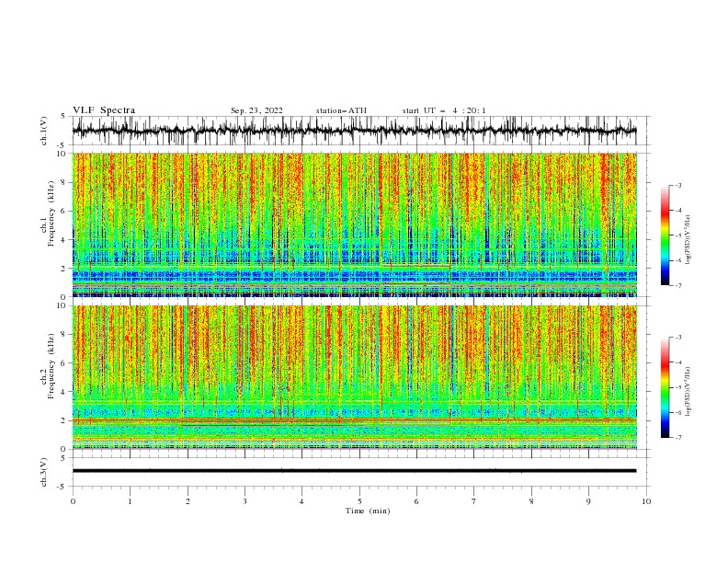Select the date 'Sep. 23, 2022'
The image size is (728, 563).
coord(256,110)
